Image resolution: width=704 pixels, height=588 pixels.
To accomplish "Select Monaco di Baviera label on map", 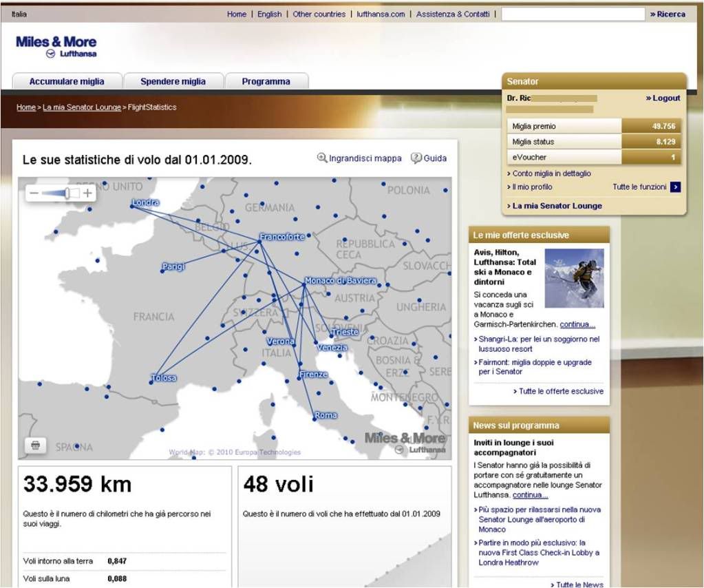I will (x=341, y=281).
